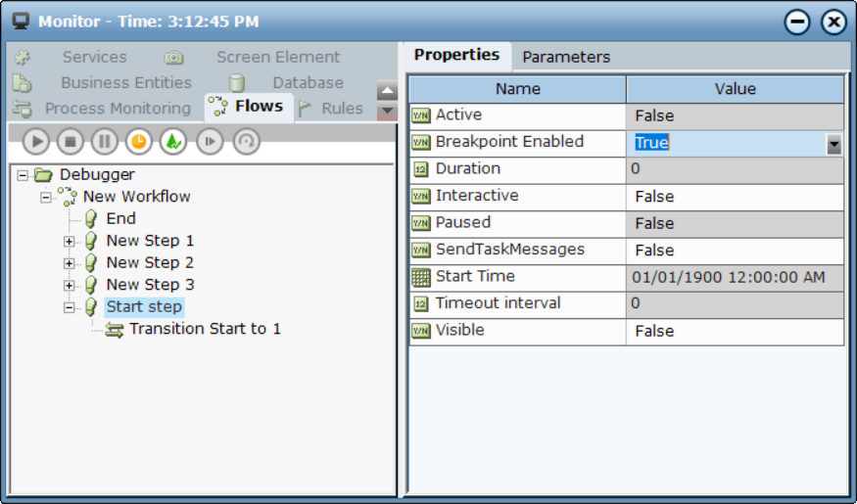Screen dimensions: 857x504
Task: Click the orange clock toolbar icon
Action: 139,142
